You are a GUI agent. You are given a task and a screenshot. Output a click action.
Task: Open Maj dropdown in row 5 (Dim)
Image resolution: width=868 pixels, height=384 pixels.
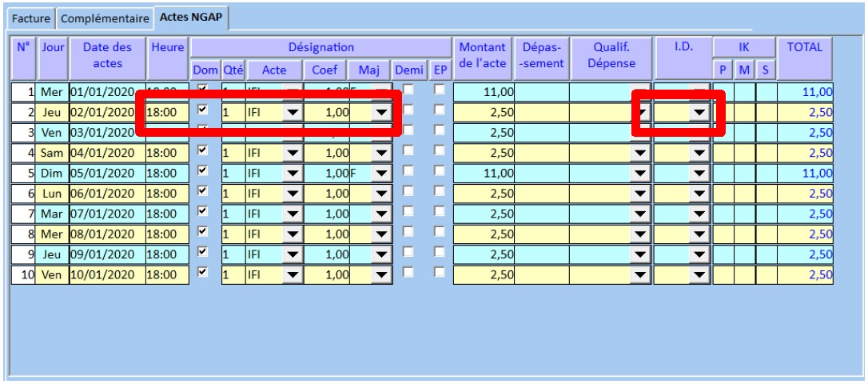click(381, 174)
